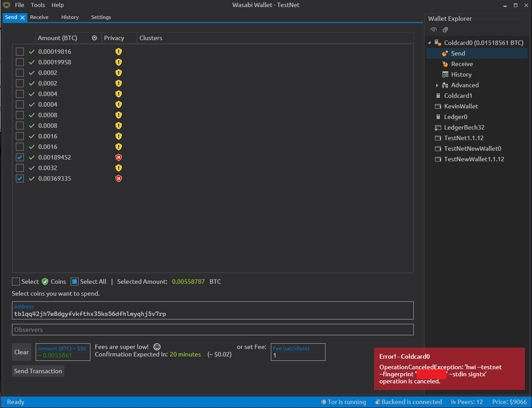Click the green shield icon beside Coins

[45, 282]
